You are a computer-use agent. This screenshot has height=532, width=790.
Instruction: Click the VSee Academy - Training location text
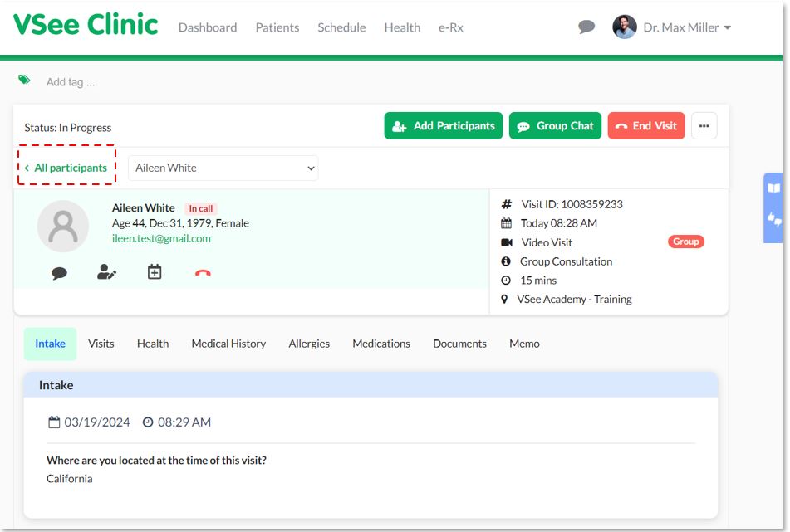click(574, 300)
